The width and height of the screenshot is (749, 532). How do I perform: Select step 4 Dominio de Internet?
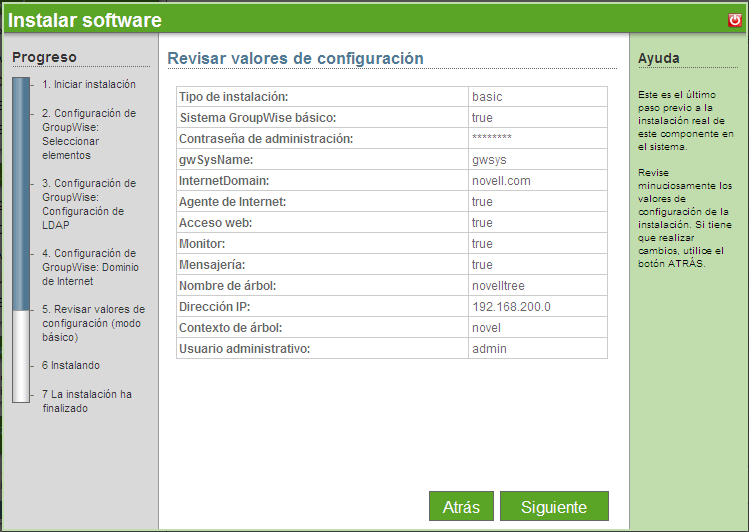[90, 267]
